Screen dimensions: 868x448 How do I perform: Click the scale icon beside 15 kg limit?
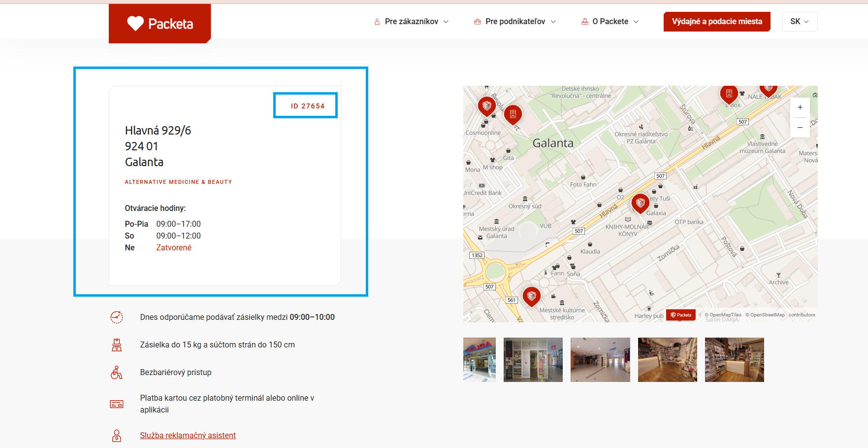[117, 345]
